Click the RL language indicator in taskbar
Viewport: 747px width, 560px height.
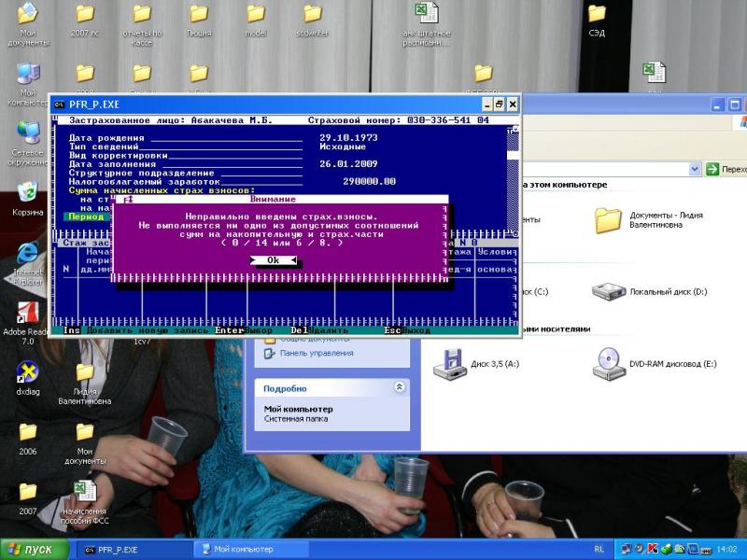click(599, 550)
